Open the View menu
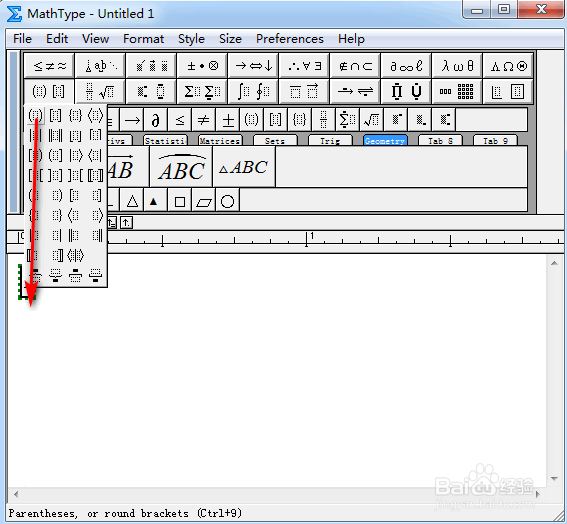The image size is (567, 524). [x=95, y=39]
